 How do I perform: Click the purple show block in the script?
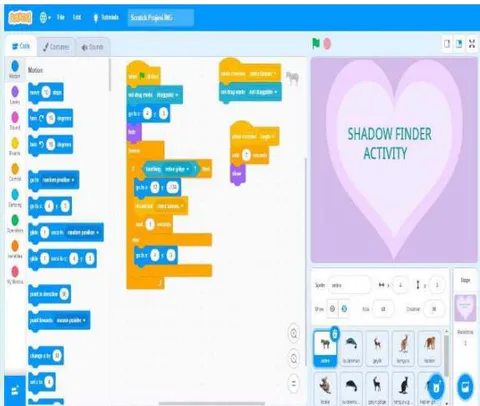[237, 173]
